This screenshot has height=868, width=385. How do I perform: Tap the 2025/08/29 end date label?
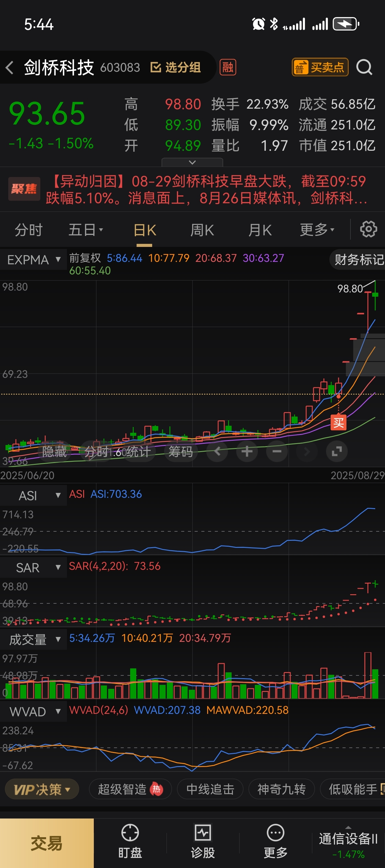click(x=358, y=476)
